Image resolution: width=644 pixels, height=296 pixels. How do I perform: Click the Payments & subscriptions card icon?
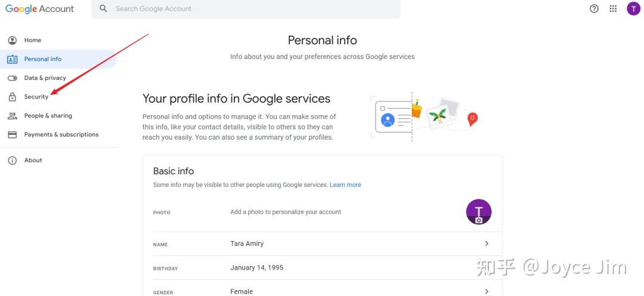(12, 135)
